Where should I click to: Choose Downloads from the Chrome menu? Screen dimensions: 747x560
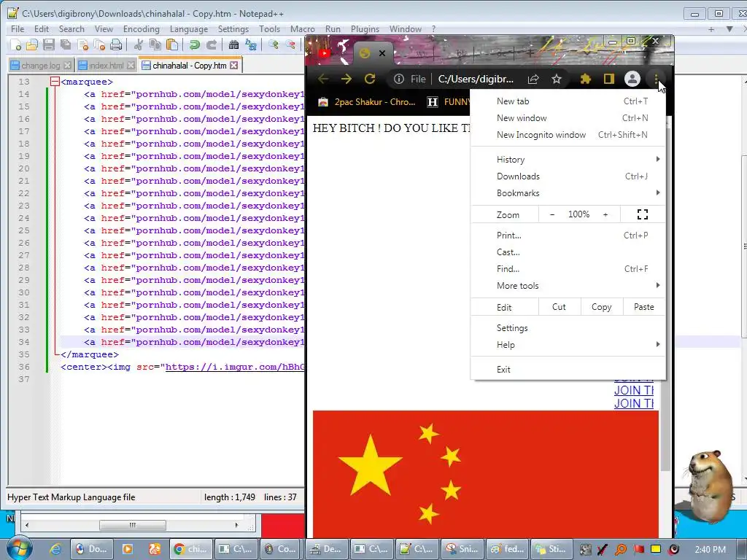coord(568,176)
